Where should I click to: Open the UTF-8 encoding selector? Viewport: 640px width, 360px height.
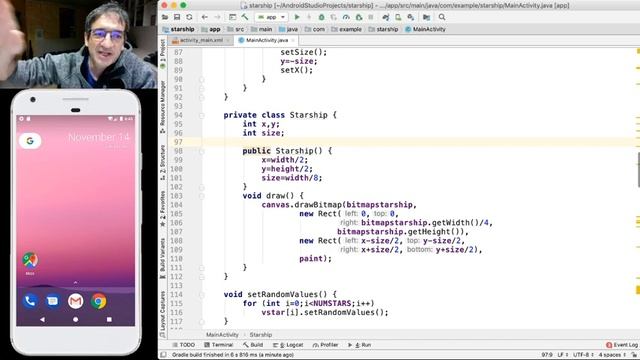click(583, 355)
